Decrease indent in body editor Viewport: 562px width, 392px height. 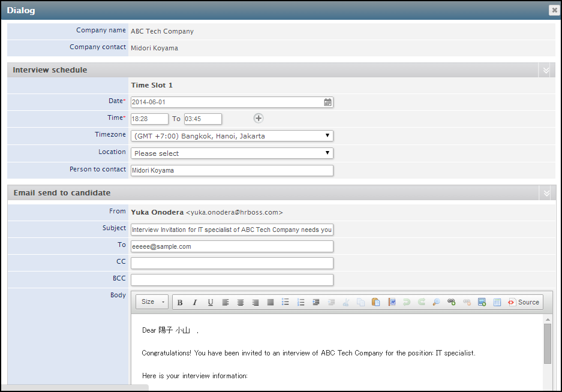pyautogui.click(x=331, y=303)
